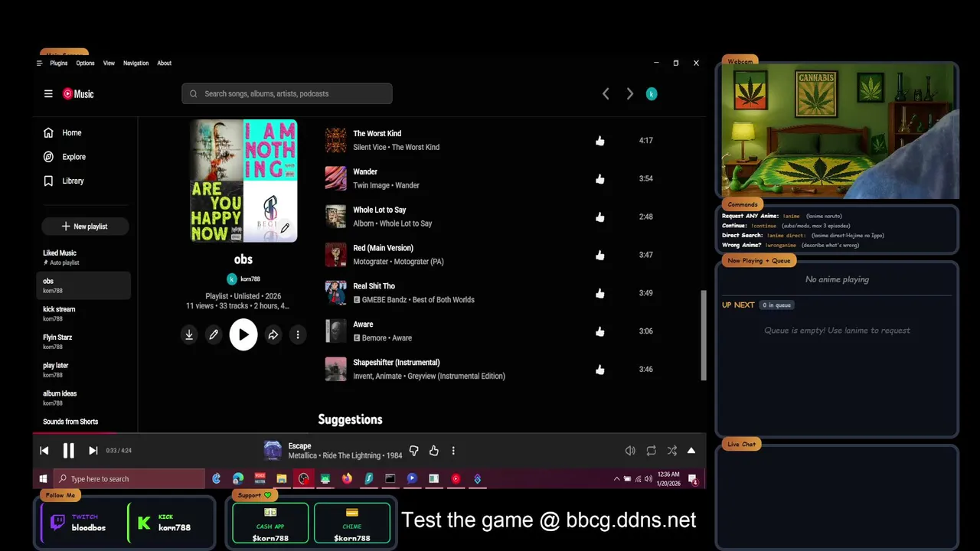980x551 pixels.
Task: Like the song Aware
Action: [600, 331]
